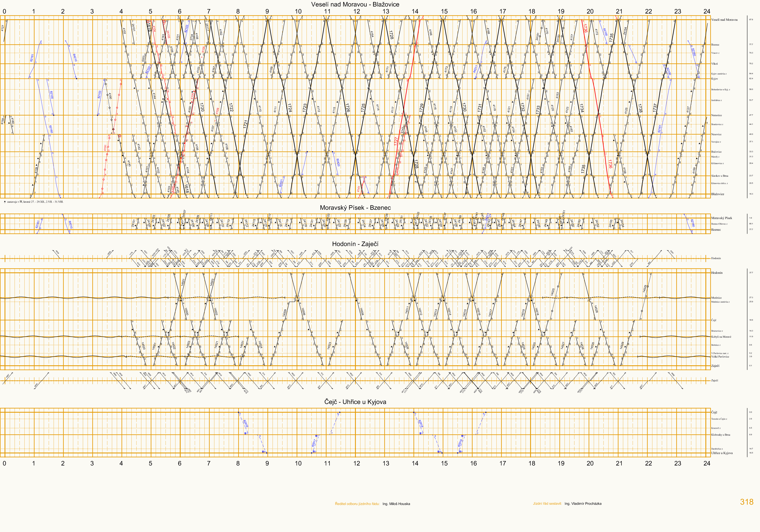This screenshot has height=532, width=760.
Task: Click the Klobouky u Brna station label
Action: point(720,435)
